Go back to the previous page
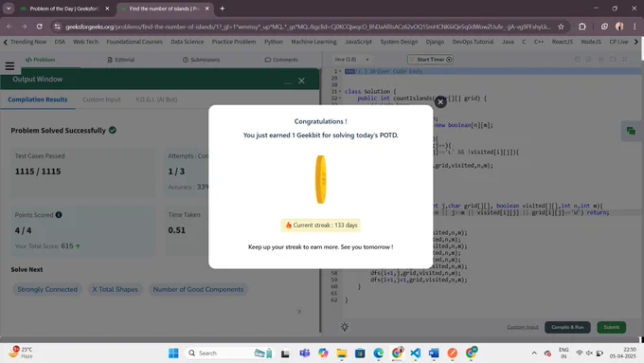Image resolution: width=644 pixels, height=363 pixels. 9,27
